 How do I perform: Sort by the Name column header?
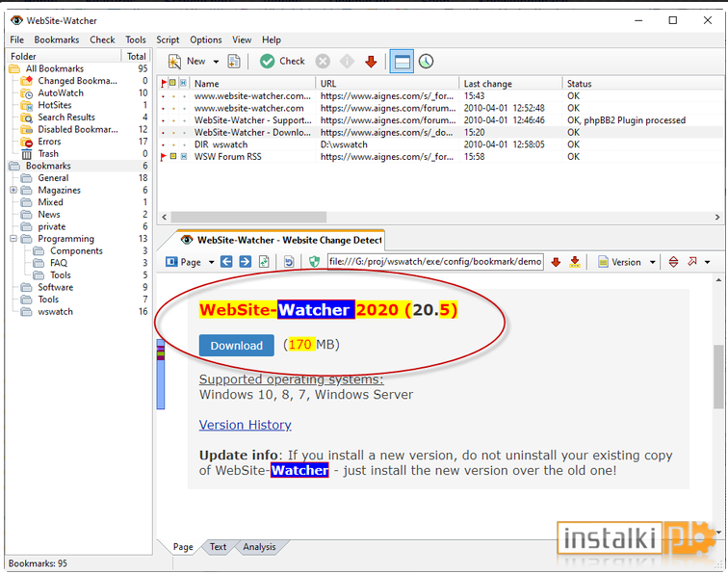(207, 84)
